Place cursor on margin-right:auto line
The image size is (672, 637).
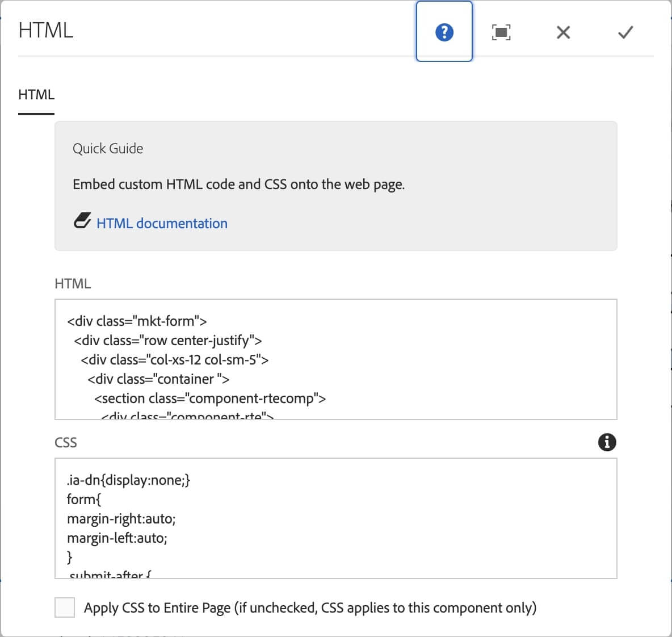click(121, 519)
